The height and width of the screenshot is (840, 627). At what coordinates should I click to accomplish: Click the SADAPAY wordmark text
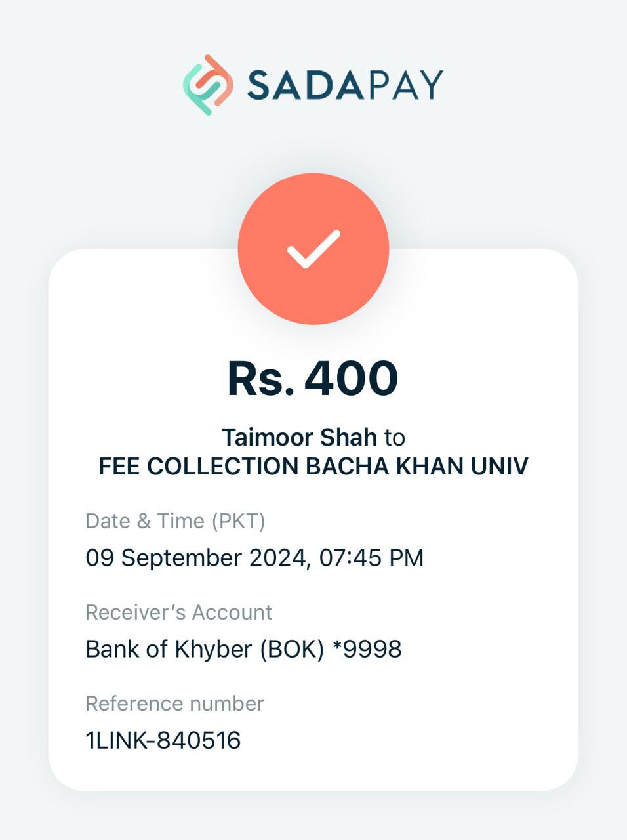(x=345, y=85)
